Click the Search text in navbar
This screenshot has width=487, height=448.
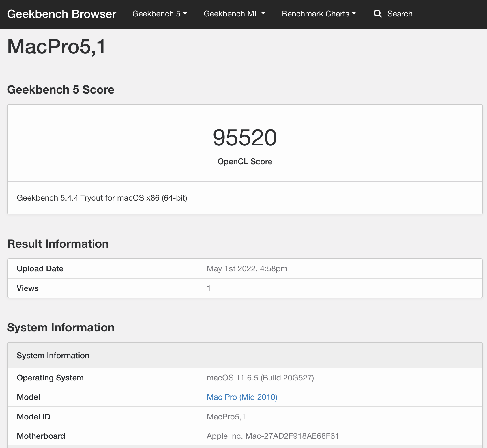click(x=400, y=14)
